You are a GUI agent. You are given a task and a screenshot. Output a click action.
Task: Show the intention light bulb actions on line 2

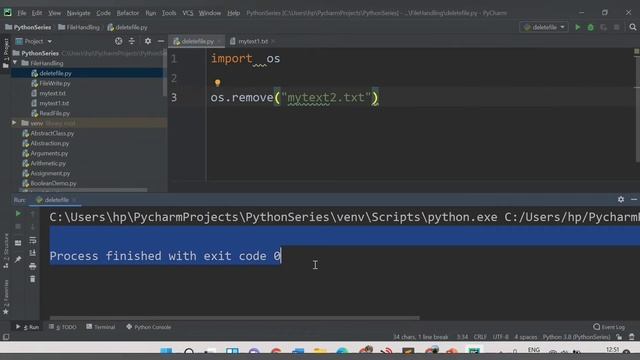click(x=218, y=83)
